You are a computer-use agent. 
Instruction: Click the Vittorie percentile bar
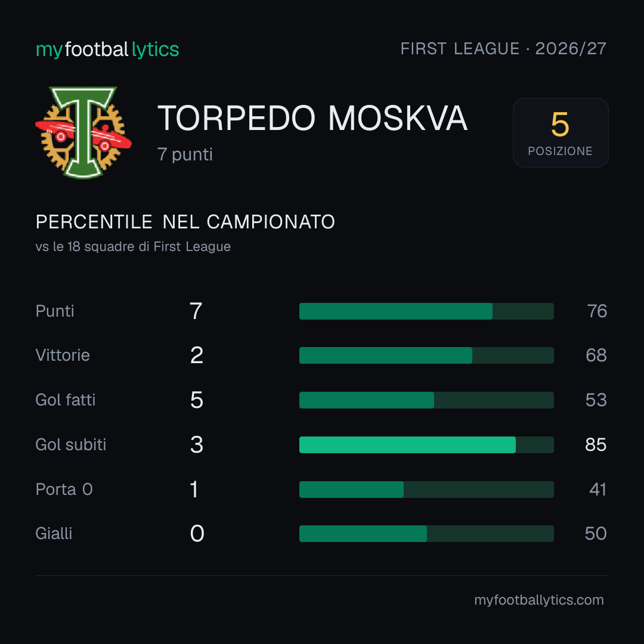tap(426, 355)
